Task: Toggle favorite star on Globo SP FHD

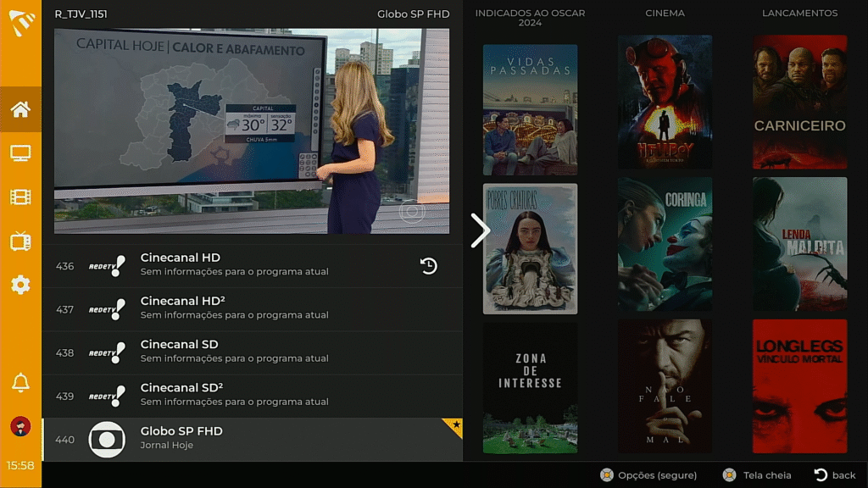Action: 456,424
